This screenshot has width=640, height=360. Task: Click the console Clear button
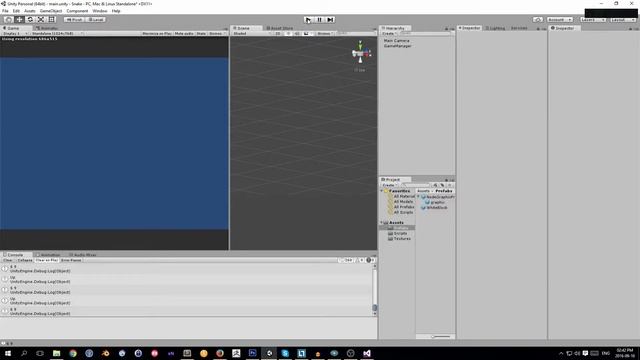[x=8, y=260]
